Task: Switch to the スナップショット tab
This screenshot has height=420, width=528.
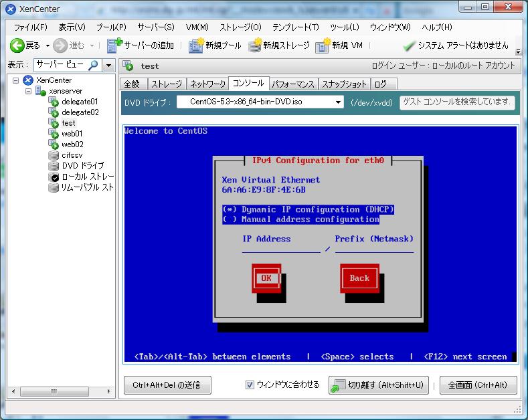Action: (344, 84)
